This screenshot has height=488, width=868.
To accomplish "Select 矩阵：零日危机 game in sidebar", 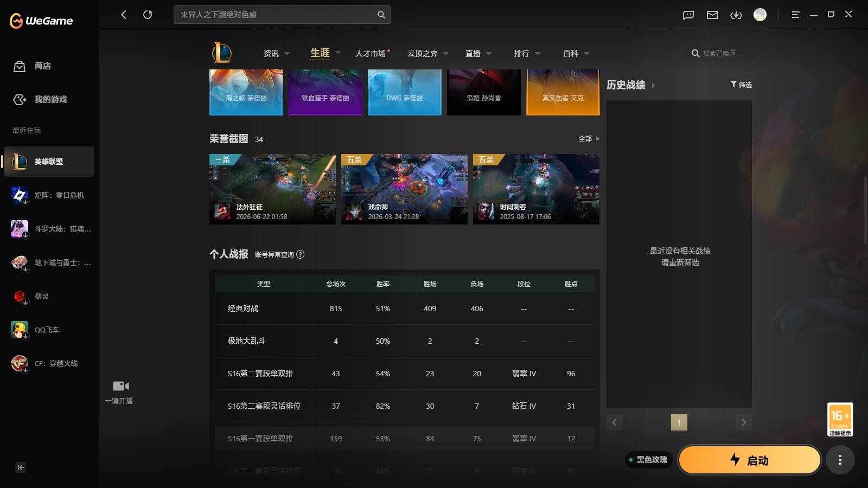I will pos(49,195).
